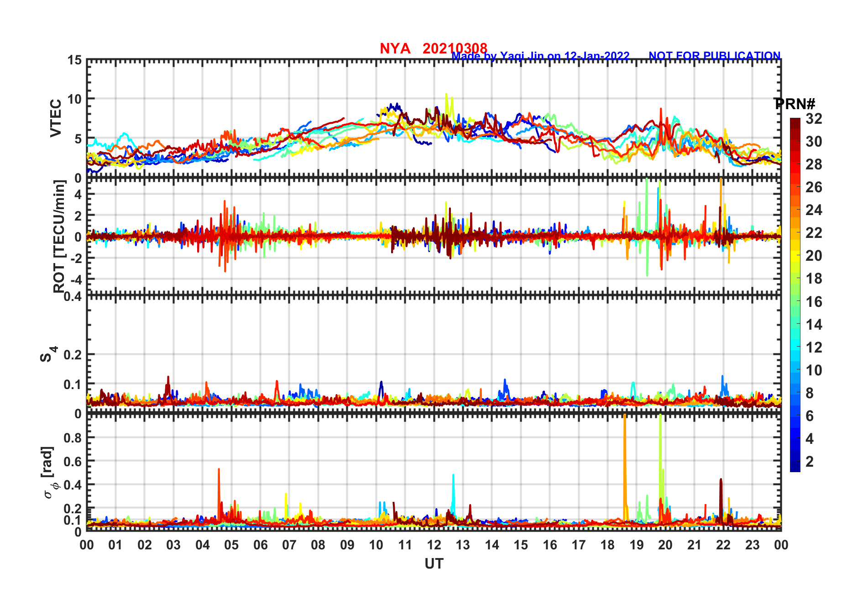Click the UT x-axis label

pos(434,564)
